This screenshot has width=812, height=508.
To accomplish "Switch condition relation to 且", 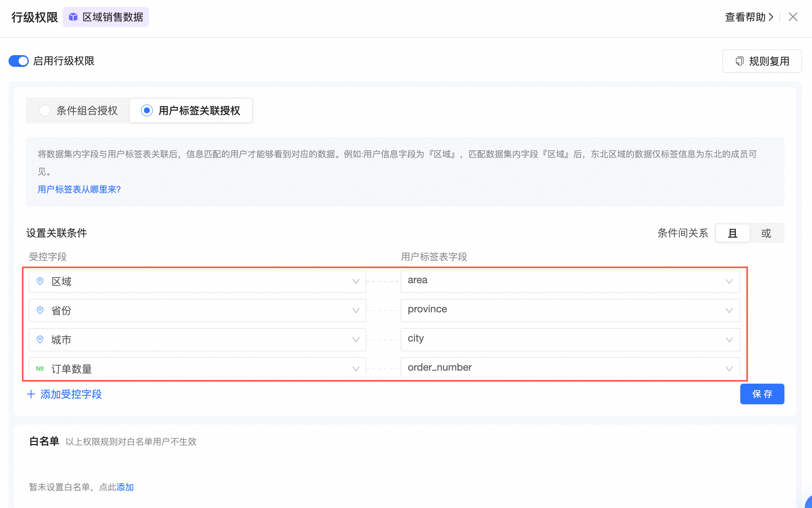I will pyautogui.click(x=733, y=233).
